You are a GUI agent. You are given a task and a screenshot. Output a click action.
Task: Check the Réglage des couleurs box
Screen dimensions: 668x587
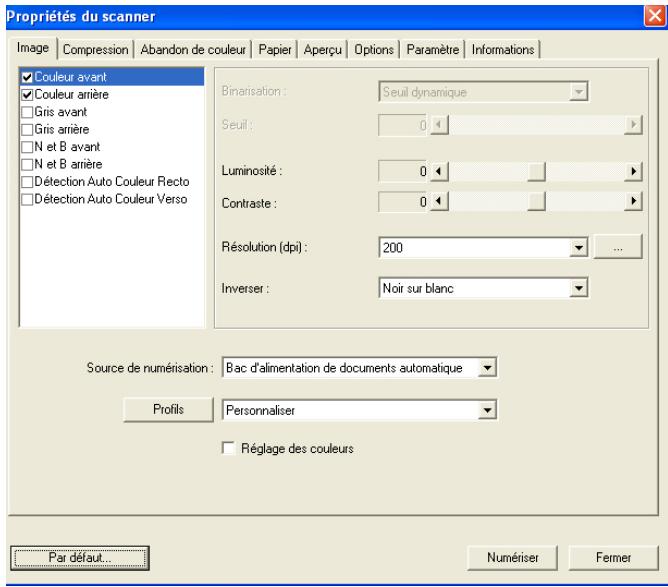tap(229, 448)
